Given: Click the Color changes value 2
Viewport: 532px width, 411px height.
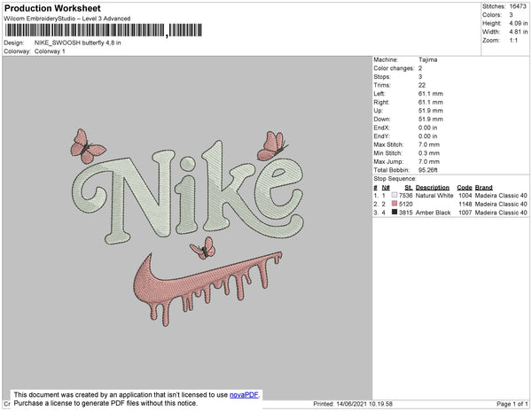Looking at the screenshot, I should [420, 68].
